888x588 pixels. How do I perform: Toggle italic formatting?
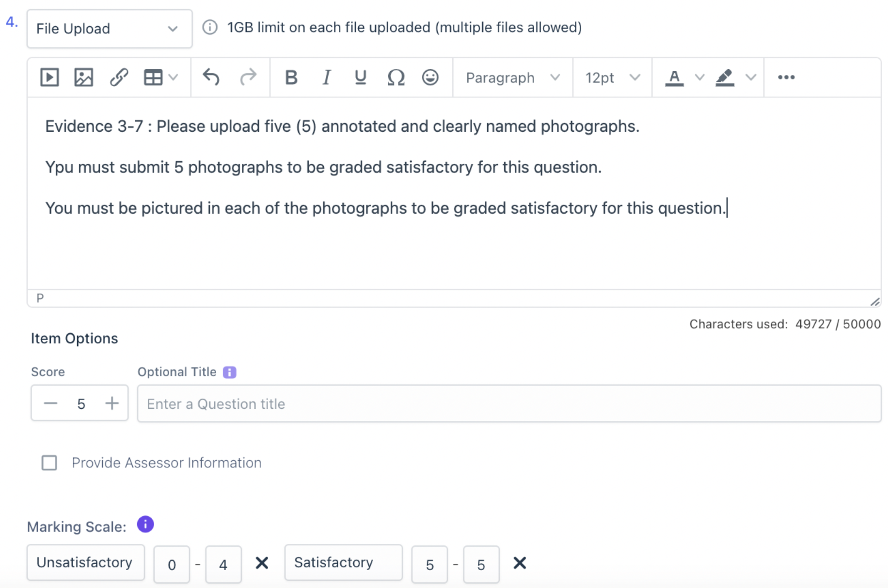[x=327, y=77]
